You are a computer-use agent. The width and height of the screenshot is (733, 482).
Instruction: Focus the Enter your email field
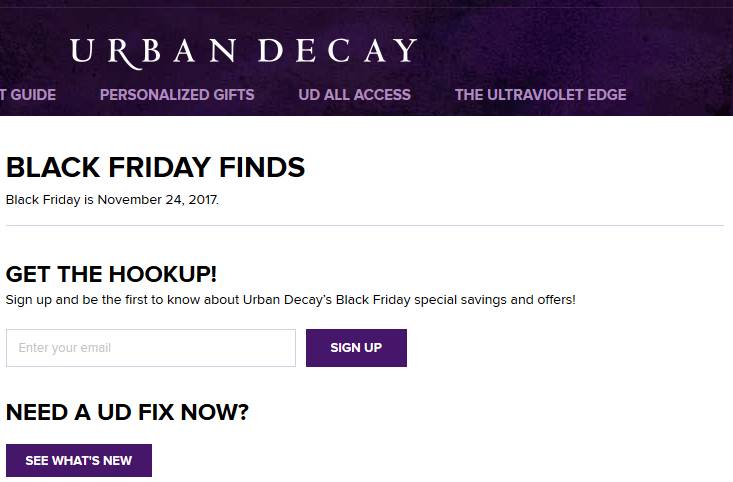click(x=151, y=348)
